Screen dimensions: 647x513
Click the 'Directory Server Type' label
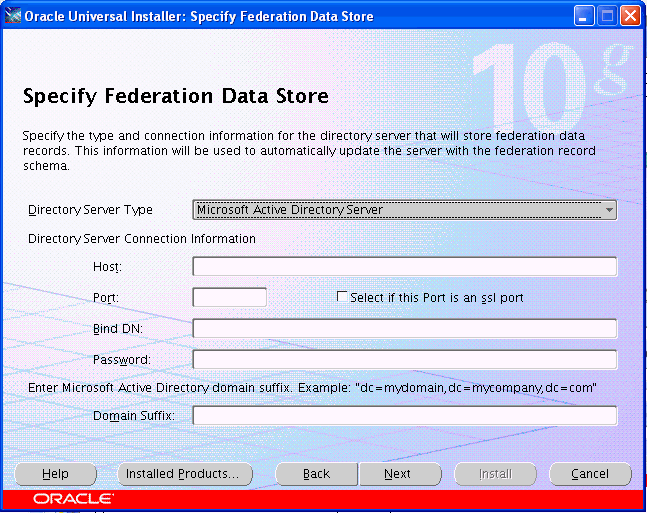click(x=90, y=210)
